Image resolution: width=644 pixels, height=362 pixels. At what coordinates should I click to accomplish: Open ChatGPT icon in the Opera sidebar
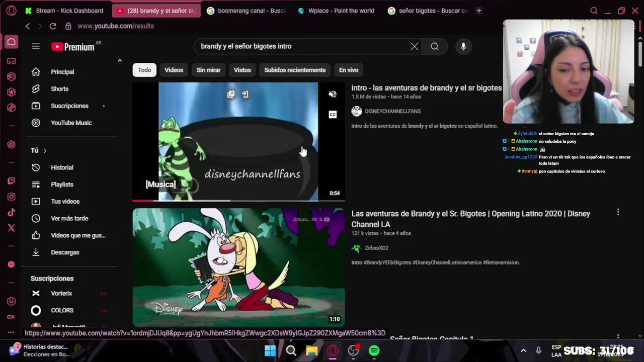[x=11, y=145]
